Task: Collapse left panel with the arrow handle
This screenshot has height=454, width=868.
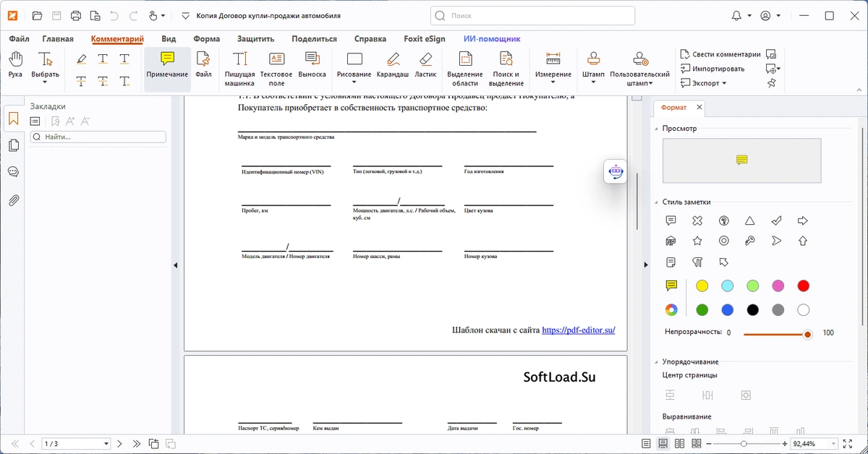Action: (x=176, y=266)
